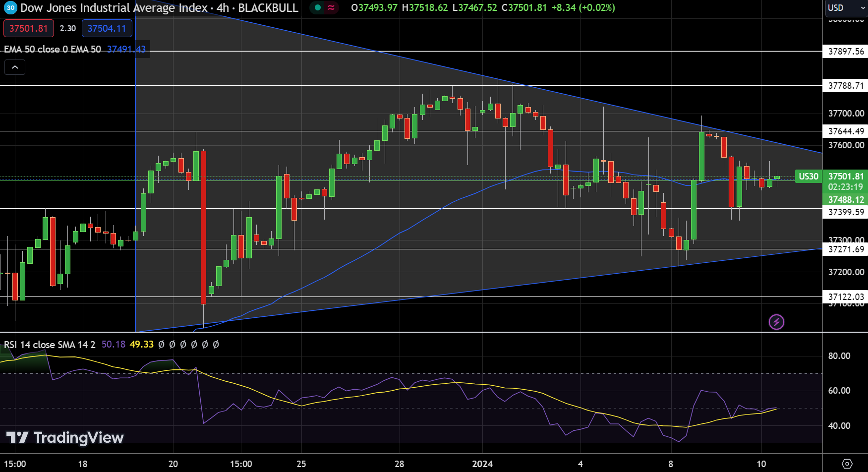The image size is (868, 472).
Task: Click the 37399.59 price level label
Action: pos(846,212)
